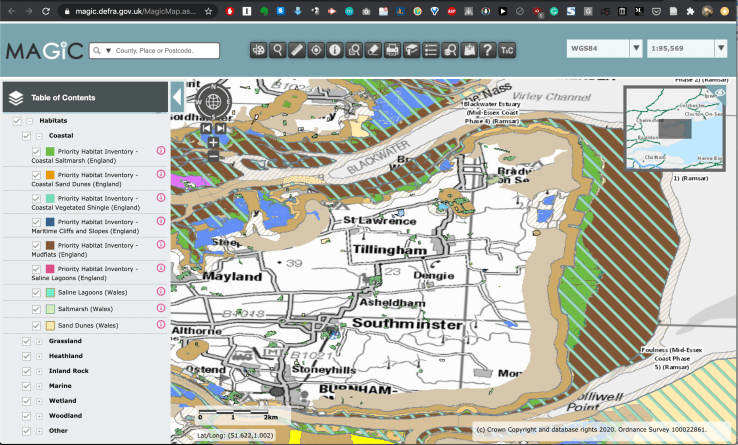Click the map zoom out minus button
The image size is (738, 445).
(213, 156)
